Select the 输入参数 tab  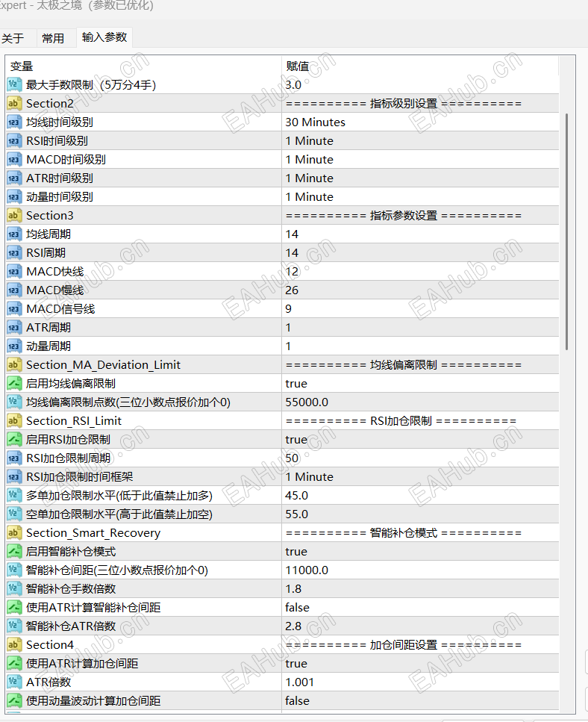(x=104, y=37)
